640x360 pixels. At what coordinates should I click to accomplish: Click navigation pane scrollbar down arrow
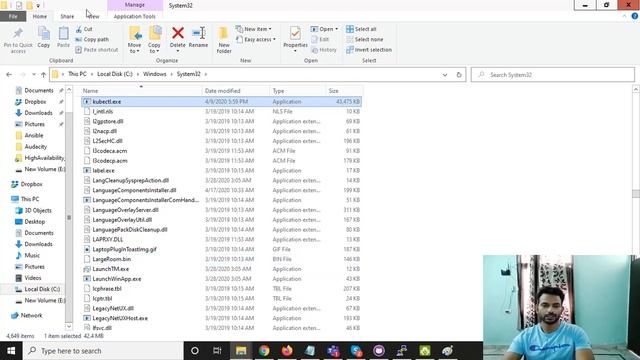tap(69, 326)
